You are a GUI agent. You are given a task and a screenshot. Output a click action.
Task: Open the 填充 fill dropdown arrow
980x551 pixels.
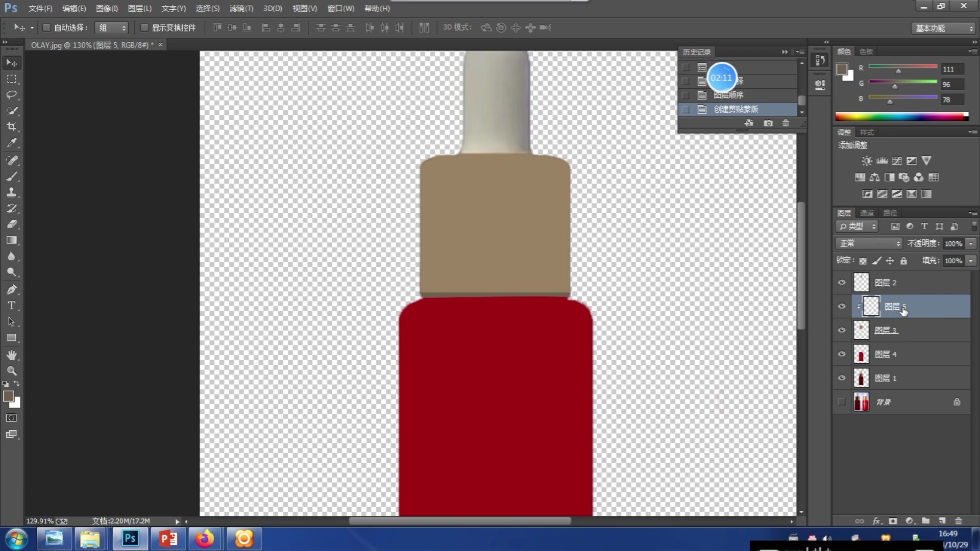tap(971, 261)
